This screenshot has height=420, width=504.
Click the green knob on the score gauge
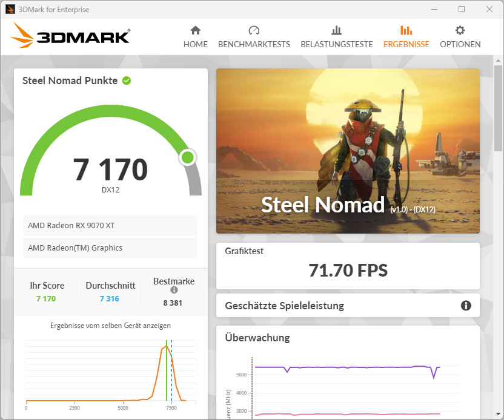[x=188, y=157]
